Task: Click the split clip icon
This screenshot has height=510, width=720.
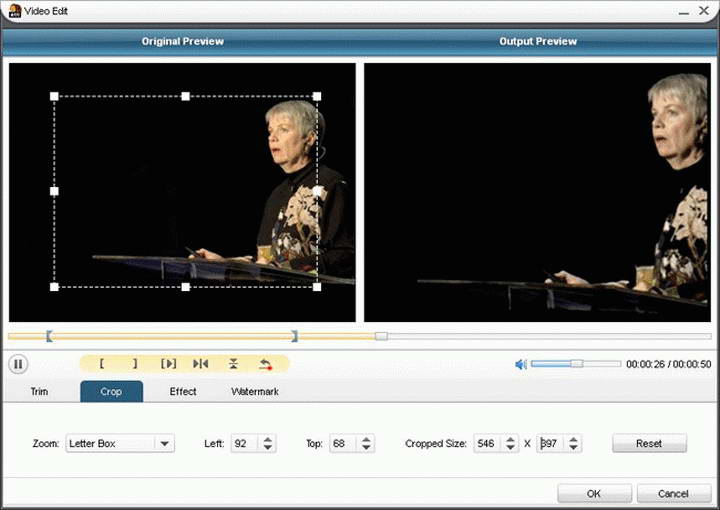Action: pyautogui.click(x=201, y=364)
